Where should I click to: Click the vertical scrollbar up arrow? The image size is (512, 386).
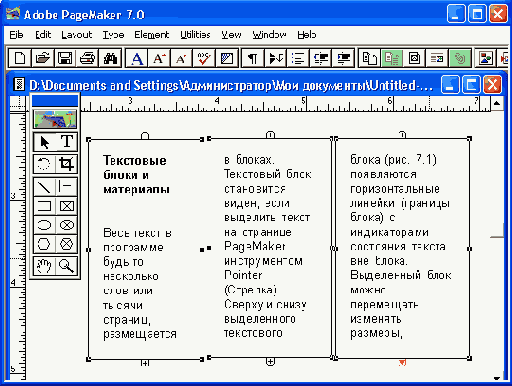[497, 103]
